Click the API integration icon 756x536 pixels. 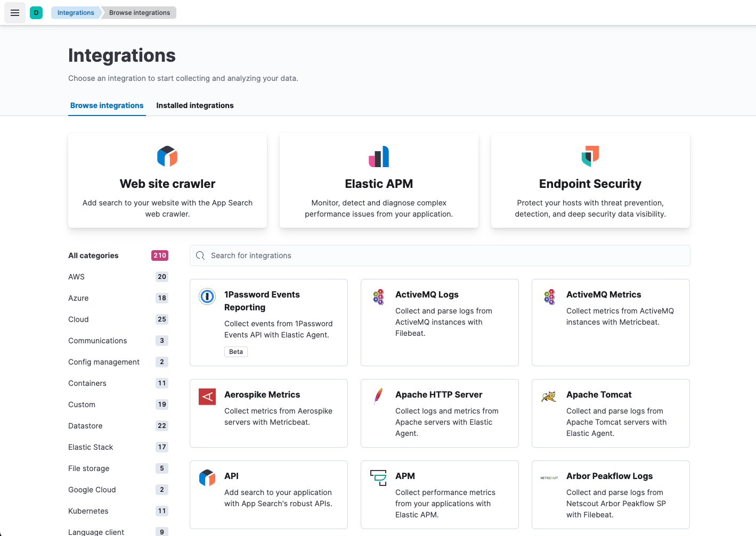click(207, 478)
